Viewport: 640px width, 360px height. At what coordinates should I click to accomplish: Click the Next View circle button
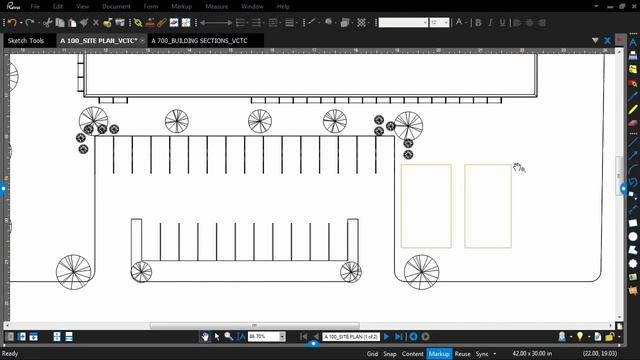click(425, 336)
